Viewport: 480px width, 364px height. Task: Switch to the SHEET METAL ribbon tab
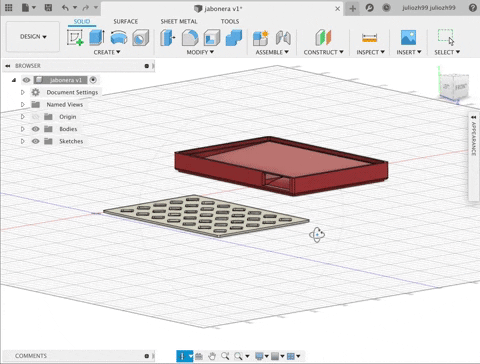pos(179,21)
